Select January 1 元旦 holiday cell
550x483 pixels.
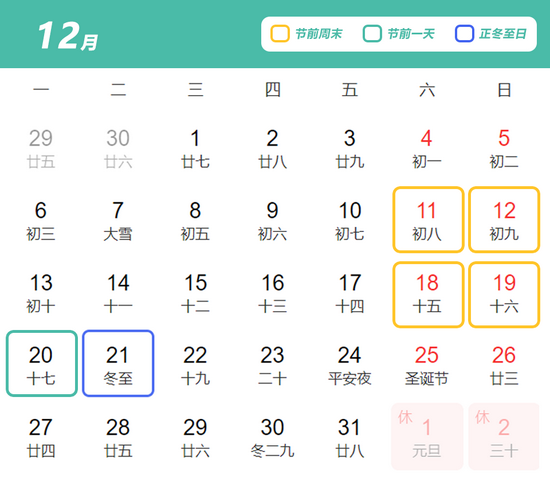tap(427, 436)
